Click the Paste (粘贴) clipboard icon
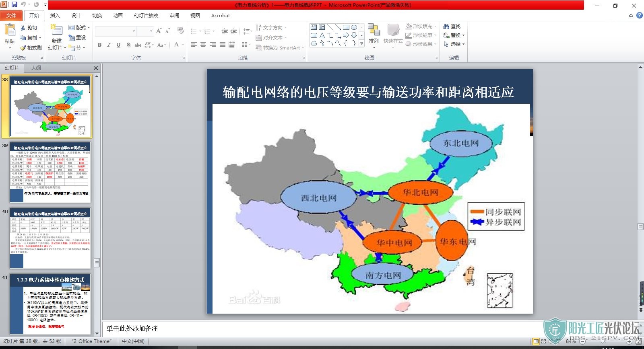The image size is (644, 349). (10, 30)
